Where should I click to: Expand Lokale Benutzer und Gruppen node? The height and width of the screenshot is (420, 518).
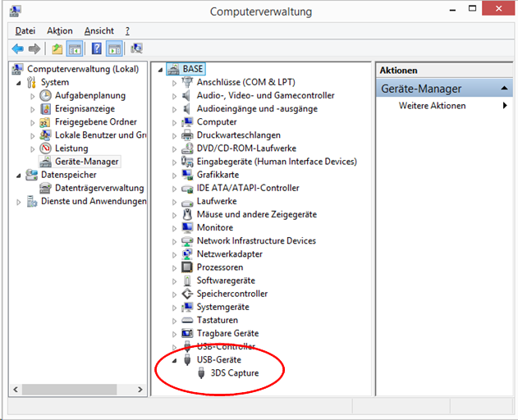coord(32,135)
